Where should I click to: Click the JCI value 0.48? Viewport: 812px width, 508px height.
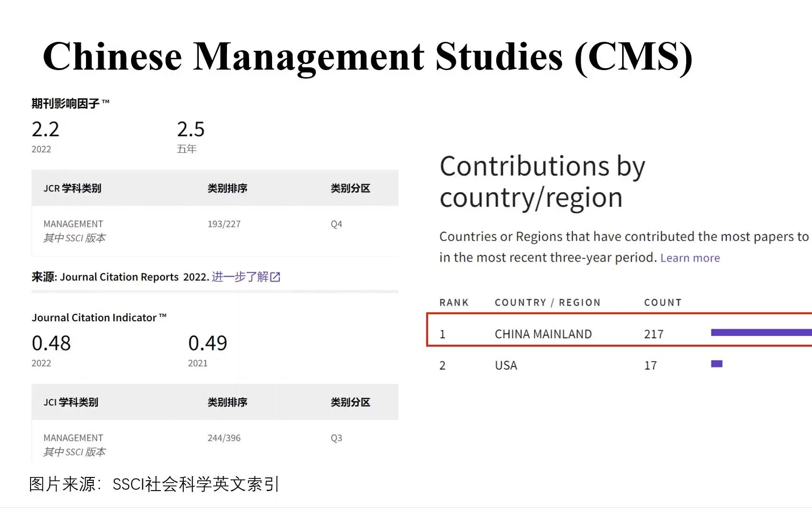click(51, 343)
